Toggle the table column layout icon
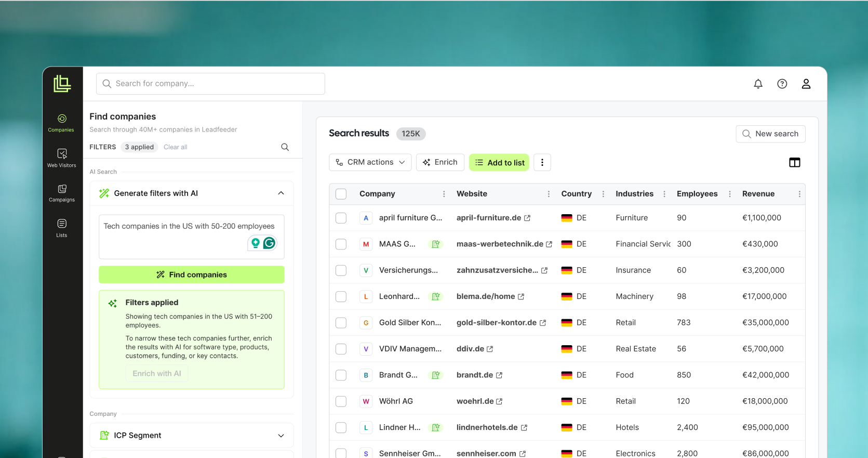 coord(795,163)
